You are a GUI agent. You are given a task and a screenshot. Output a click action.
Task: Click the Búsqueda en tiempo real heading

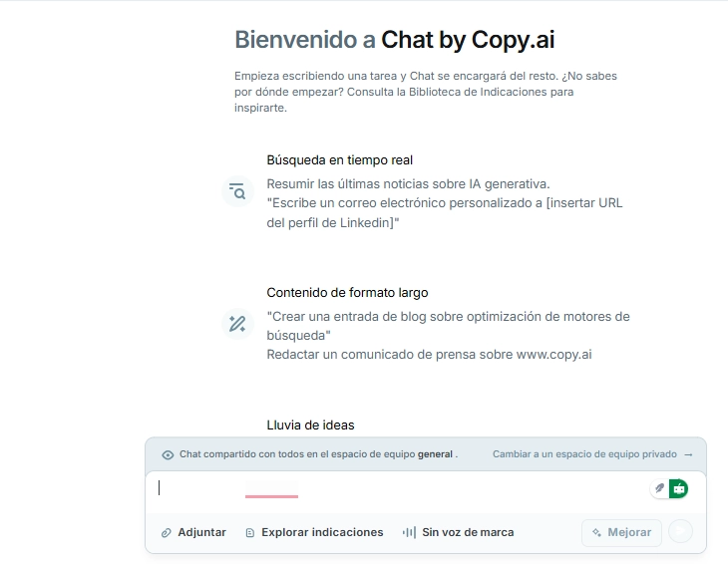click(x=339, y=159)
